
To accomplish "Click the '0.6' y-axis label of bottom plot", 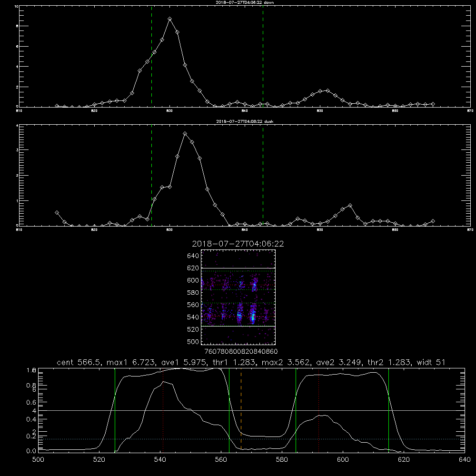I will [31, 402].
